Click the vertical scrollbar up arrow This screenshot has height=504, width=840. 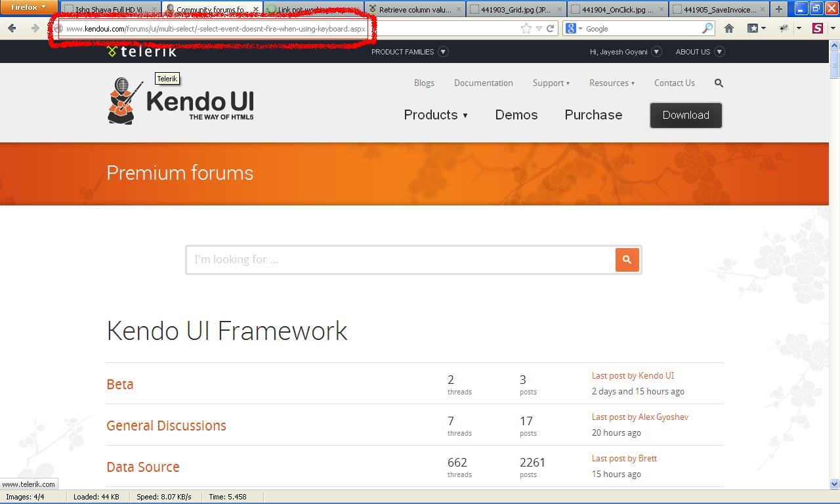point(834,45)
